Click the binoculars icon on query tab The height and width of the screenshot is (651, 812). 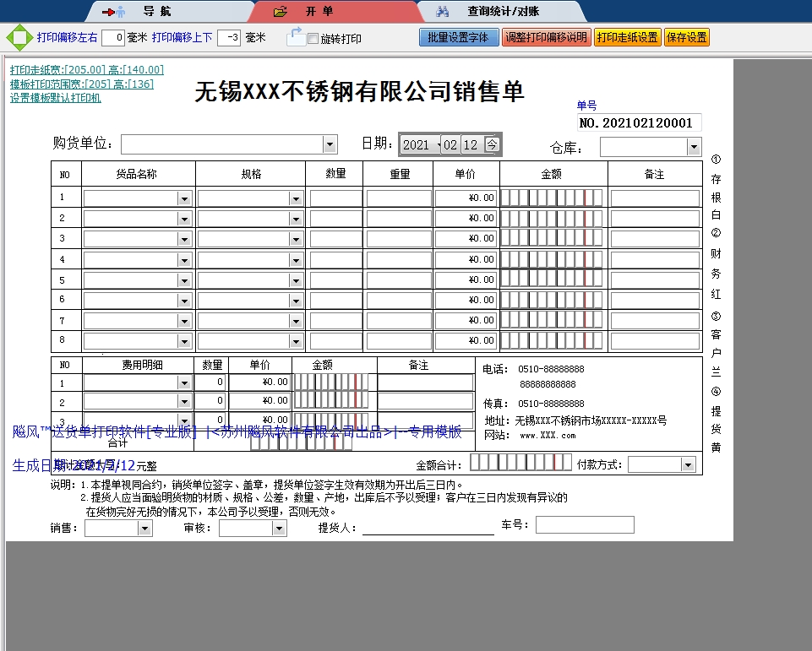442,12
